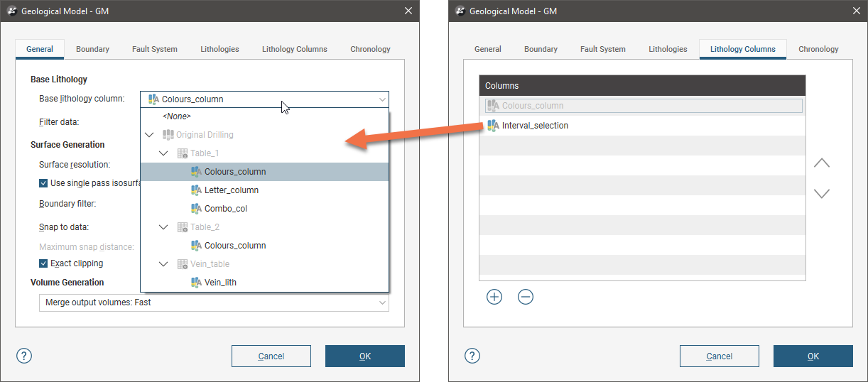Move column down with down arrow

[x=821, y=193]
